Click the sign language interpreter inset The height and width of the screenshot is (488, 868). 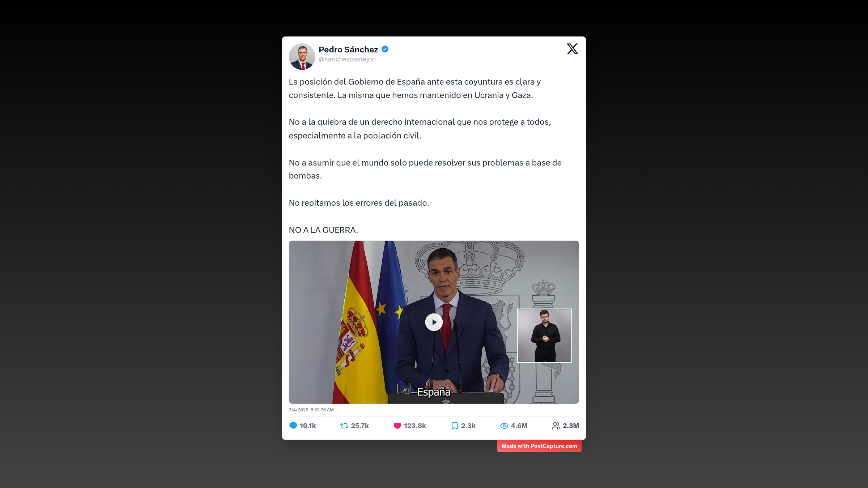(544, 335)
